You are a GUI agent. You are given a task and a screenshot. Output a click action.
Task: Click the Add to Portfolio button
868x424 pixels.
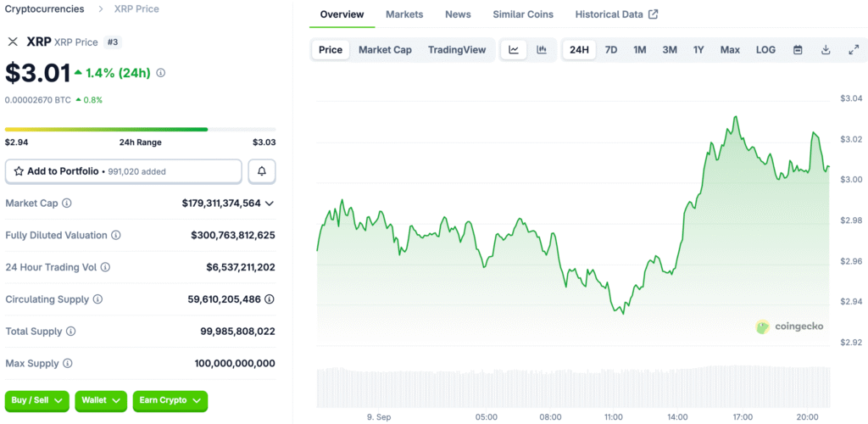coord(124,171)
